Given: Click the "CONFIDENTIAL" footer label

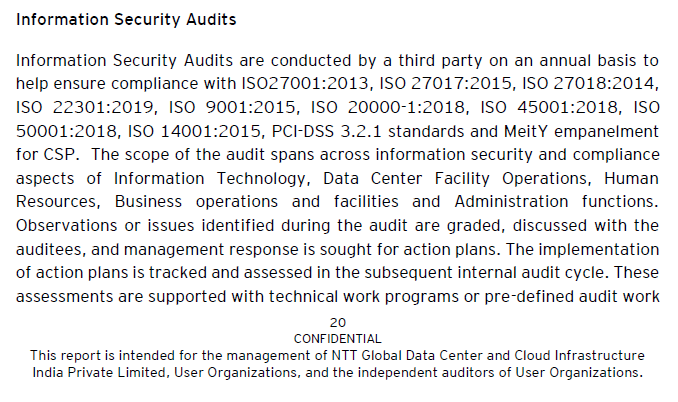Looking at the screenshot, I should point(337,339).
